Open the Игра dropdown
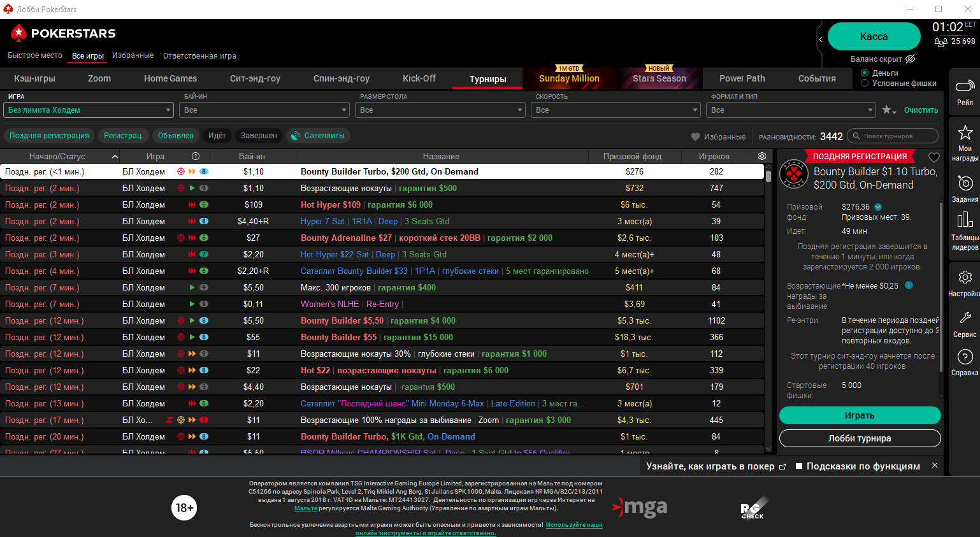980x537 pixels. pos(89,110)
